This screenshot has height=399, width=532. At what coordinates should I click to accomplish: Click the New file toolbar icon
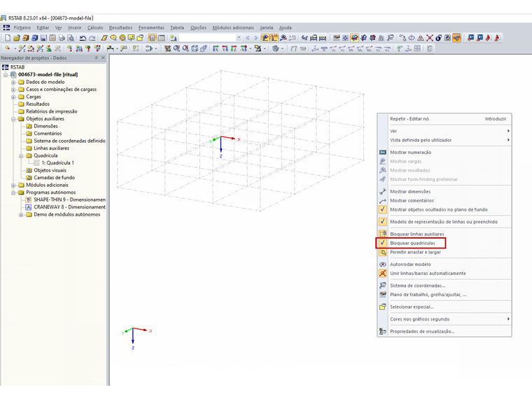pos(8,38)
